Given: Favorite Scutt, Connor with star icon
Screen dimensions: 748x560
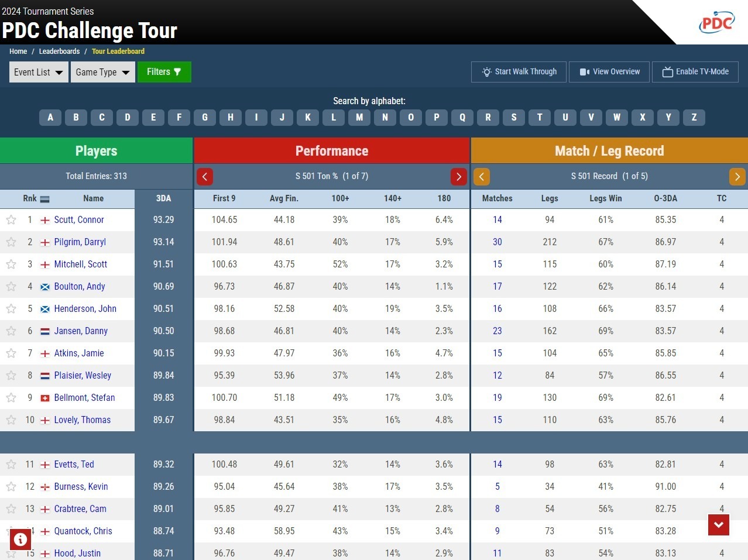Looking at the screenshot, I should pyautogui.click(x=11, y=220).
